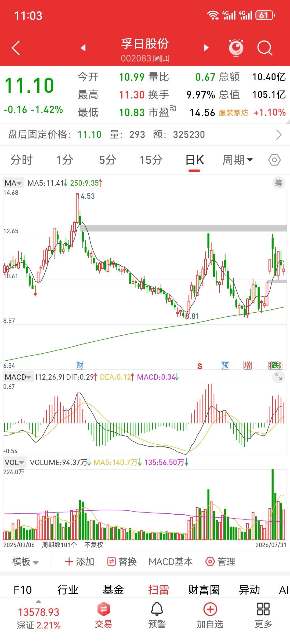Image resolution: width=290 pixels, height=644 pixels.
Task: Tap the 服装家纺 sector link
Action: 233,113
